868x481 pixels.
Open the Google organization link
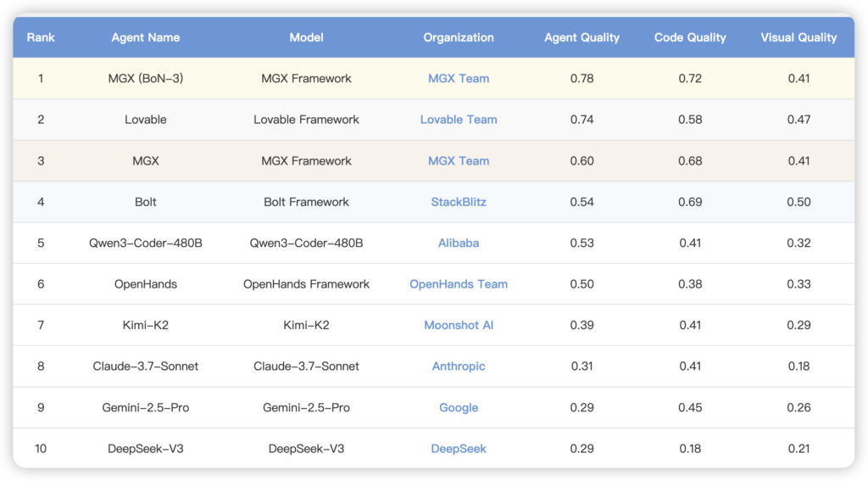tap(459, 407)
